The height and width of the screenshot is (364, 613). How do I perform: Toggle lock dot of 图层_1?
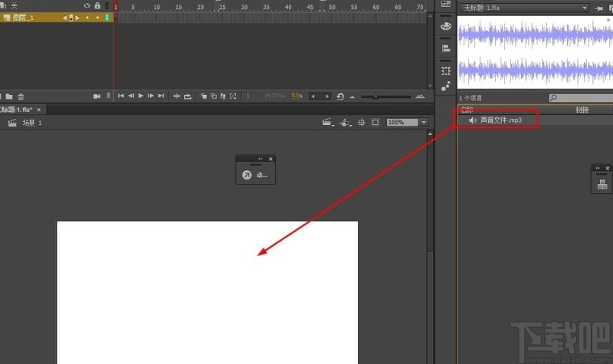pyautogui.click(x=97, y=18)
